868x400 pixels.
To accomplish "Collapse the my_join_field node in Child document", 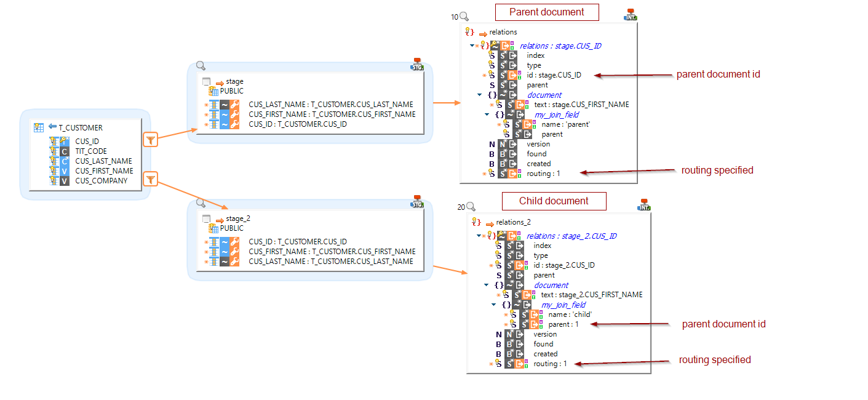I will (493, 304).
